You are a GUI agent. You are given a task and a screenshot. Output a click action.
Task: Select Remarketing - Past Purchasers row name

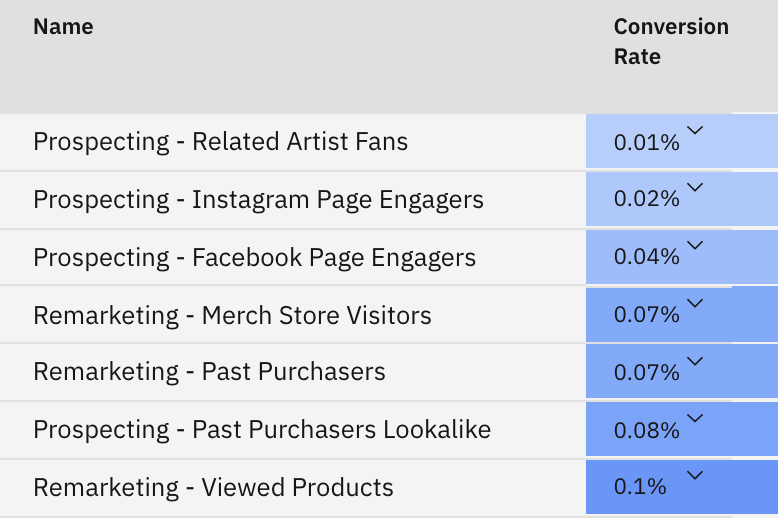pyautogui.click(x=209, y=372)
